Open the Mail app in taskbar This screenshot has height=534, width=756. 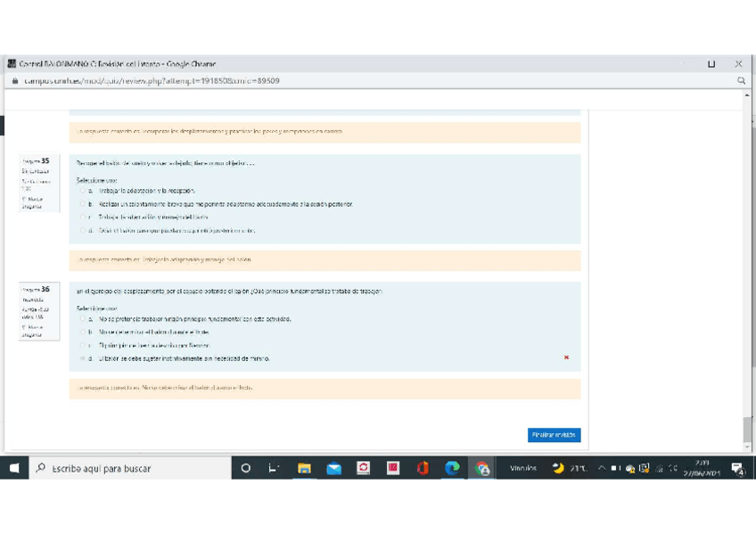333,468
